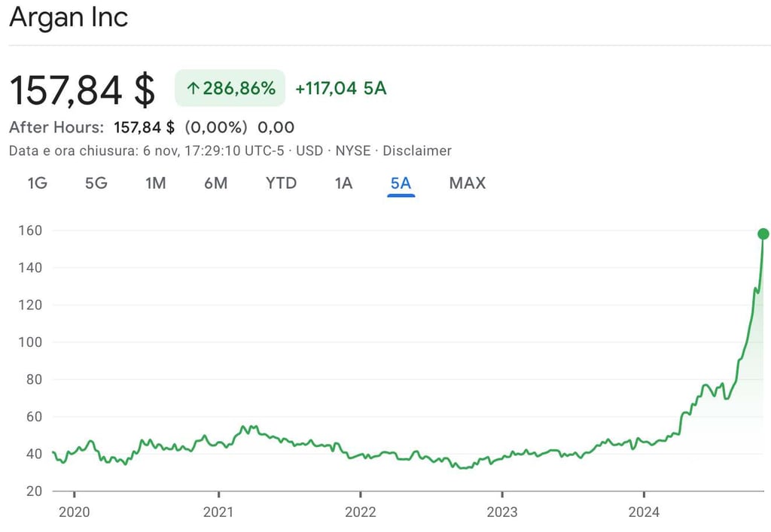This screenshot has height=532, width=771.
Task: Open the Disclaimer link
Action: [417, 150]
